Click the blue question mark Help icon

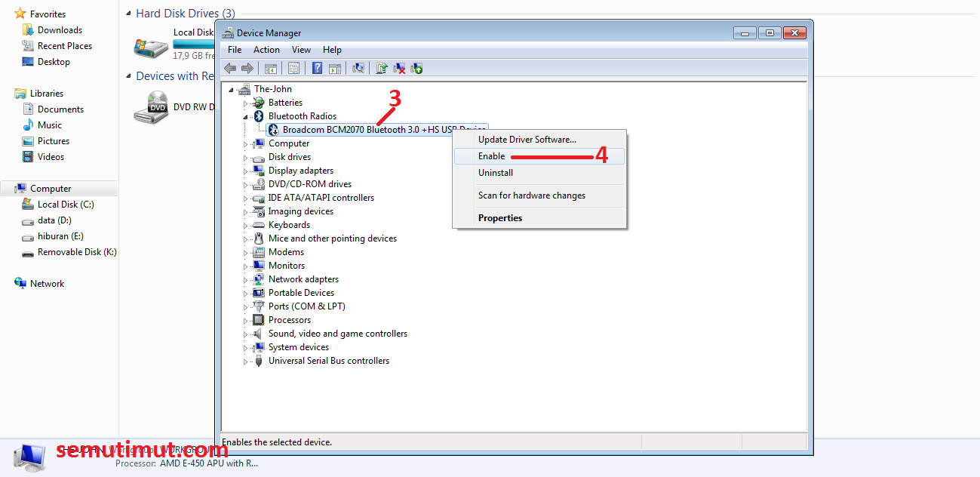317,68
